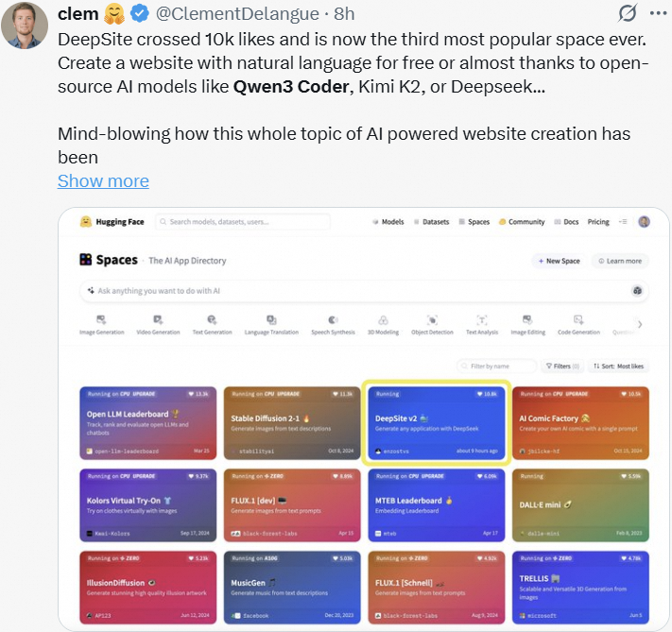
Task: Select the Video Generation category icon
Action: pyautogui.click(x=158, y=319)
